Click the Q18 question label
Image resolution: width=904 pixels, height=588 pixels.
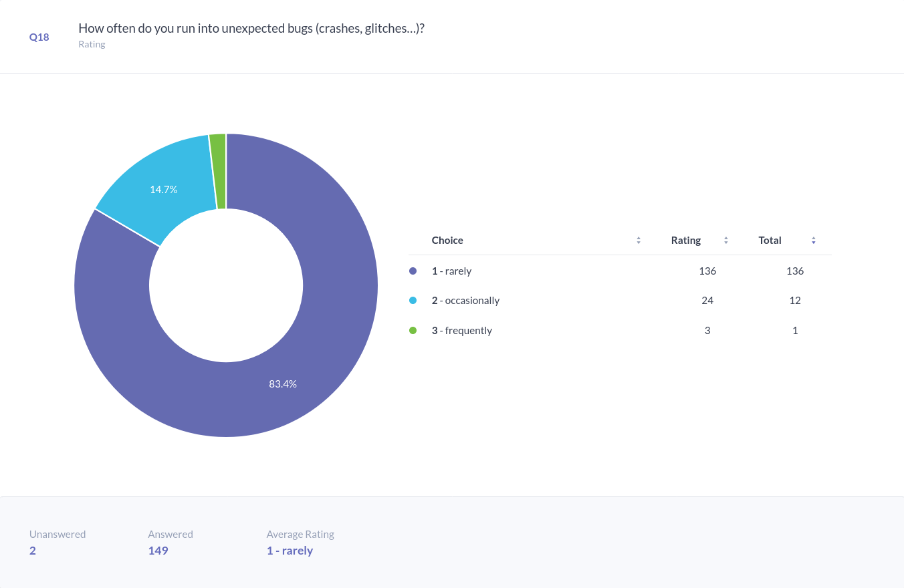(x=39, y=37)
